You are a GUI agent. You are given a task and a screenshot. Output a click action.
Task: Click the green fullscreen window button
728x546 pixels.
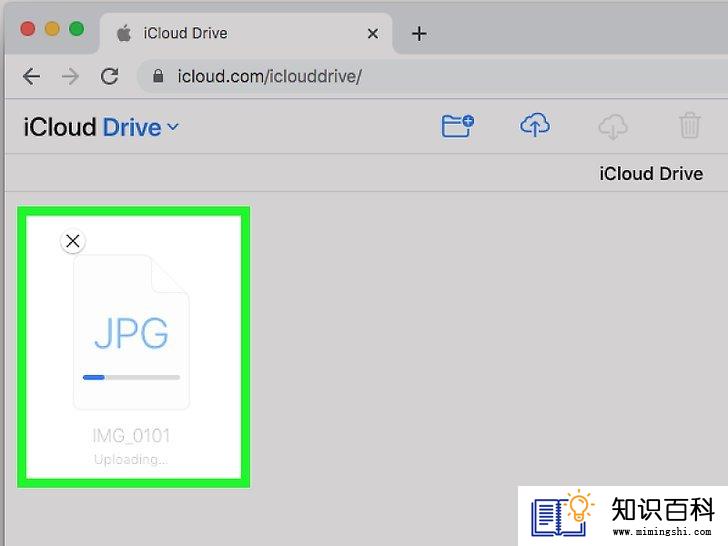tap(77, 29)
